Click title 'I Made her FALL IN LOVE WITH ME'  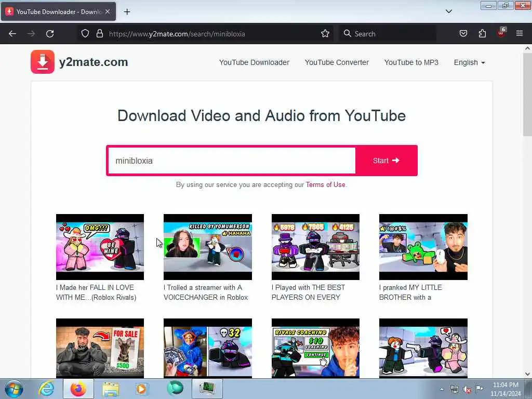(x=96, y=292)
